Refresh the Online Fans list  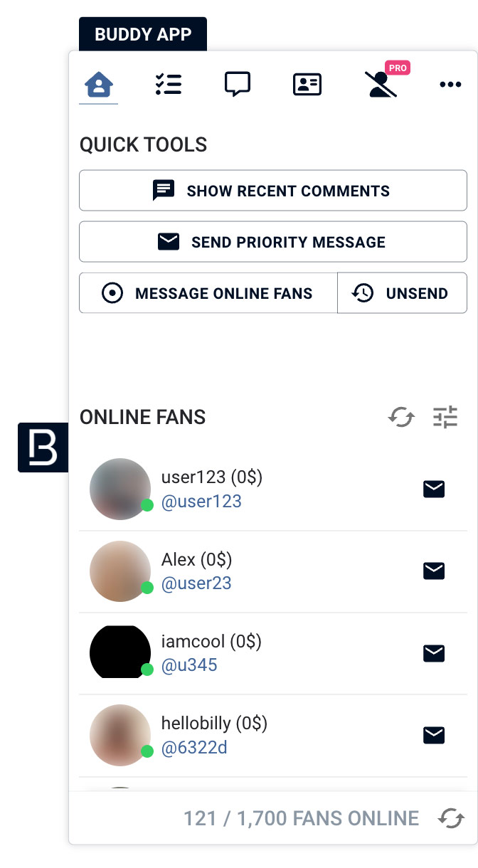401,417
